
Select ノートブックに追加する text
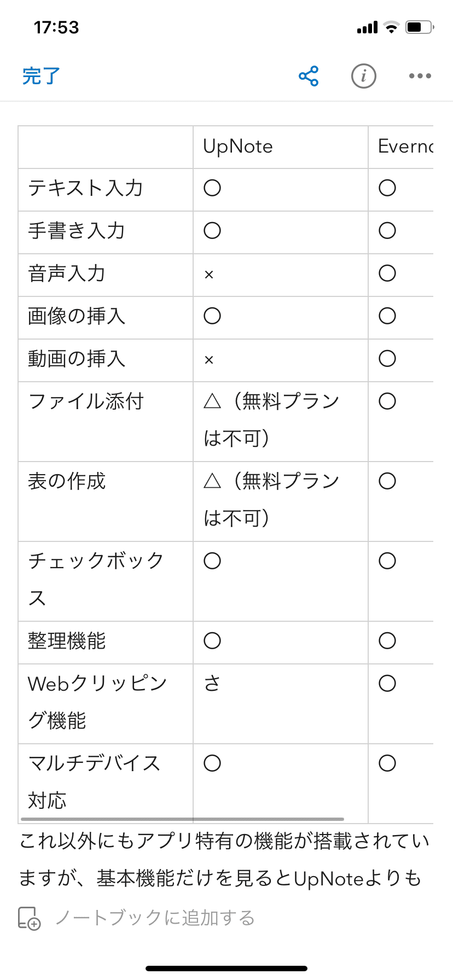[155, 918]
